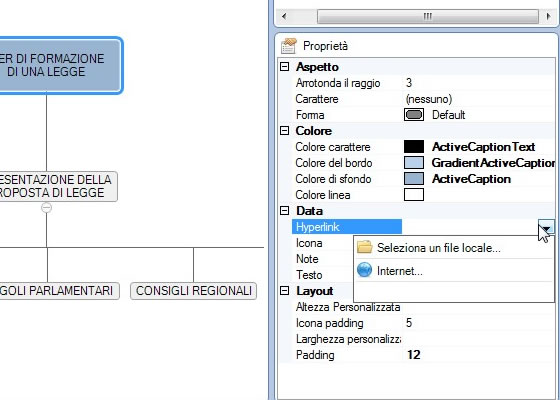This screenshot has height=400, width=560.
Task: Collapse the Colore category
Action: click(284, 131)
